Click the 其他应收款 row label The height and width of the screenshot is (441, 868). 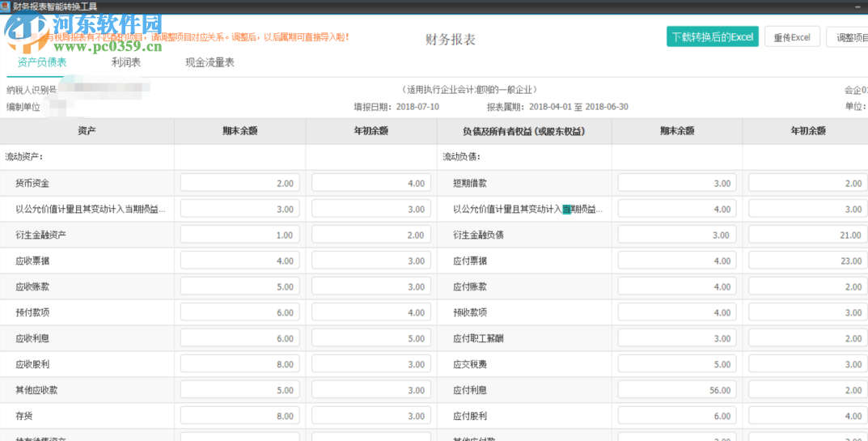click(36, 390)
